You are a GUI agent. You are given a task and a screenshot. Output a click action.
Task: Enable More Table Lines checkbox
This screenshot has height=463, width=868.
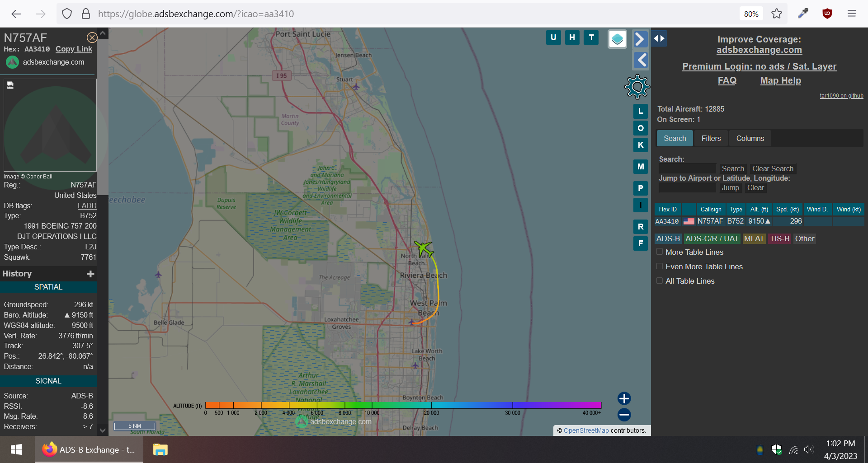(660, 252)
